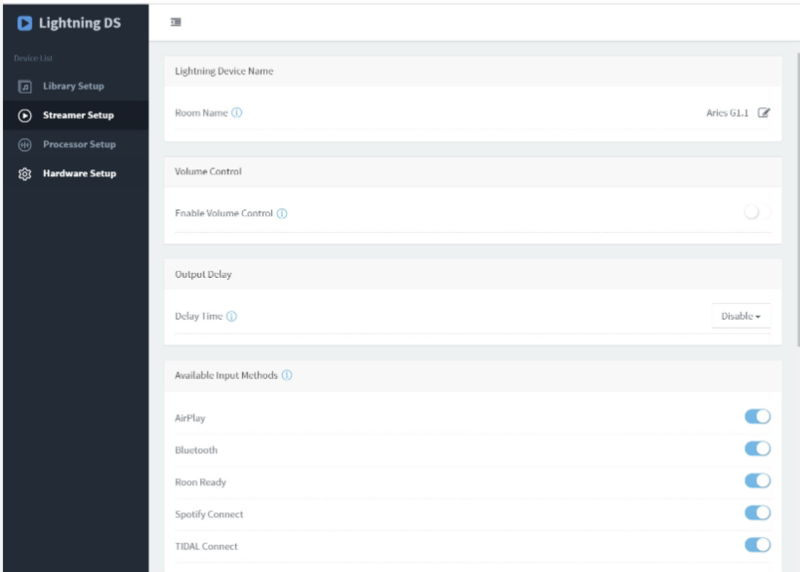Screen dimensions: 800x572
Task: Click the Aries G1.1 room name value
Action: [727, 113]
